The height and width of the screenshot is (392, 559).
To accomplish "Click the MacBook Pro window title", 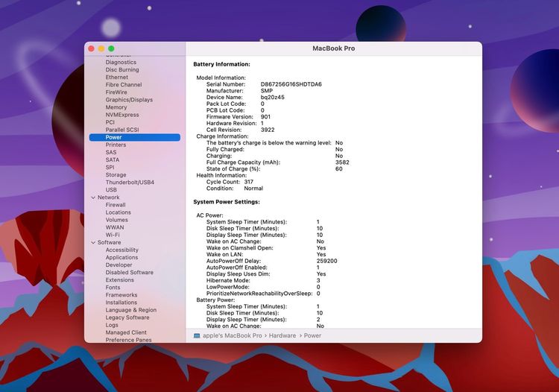I will (x=333, y=48).
